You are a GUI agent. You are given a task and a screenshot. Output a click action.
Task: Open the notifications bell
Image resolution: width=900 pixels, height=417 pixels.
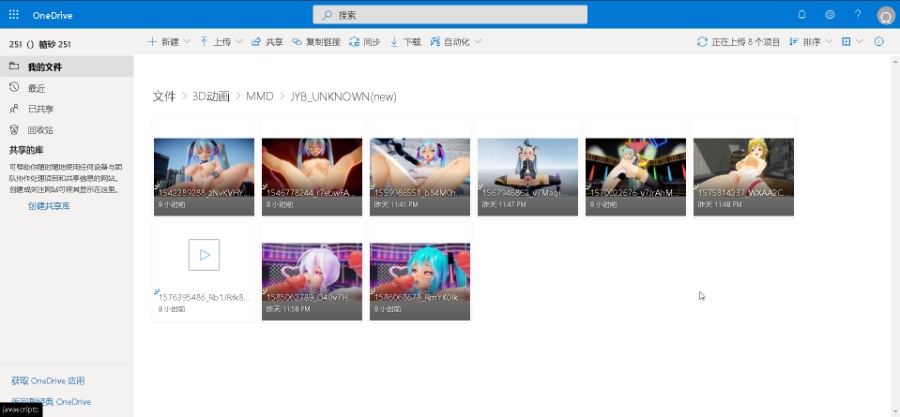point(802,15)
